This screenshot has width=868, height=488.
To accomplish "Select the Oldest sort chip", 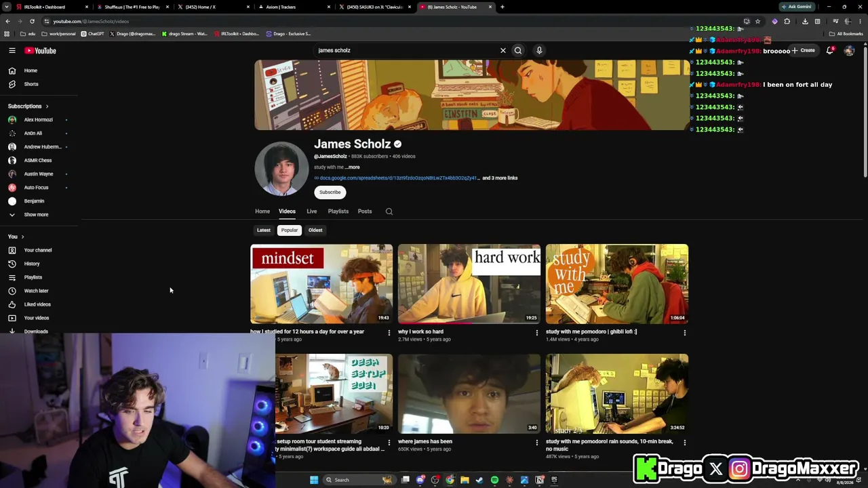I will pos(315,230).
